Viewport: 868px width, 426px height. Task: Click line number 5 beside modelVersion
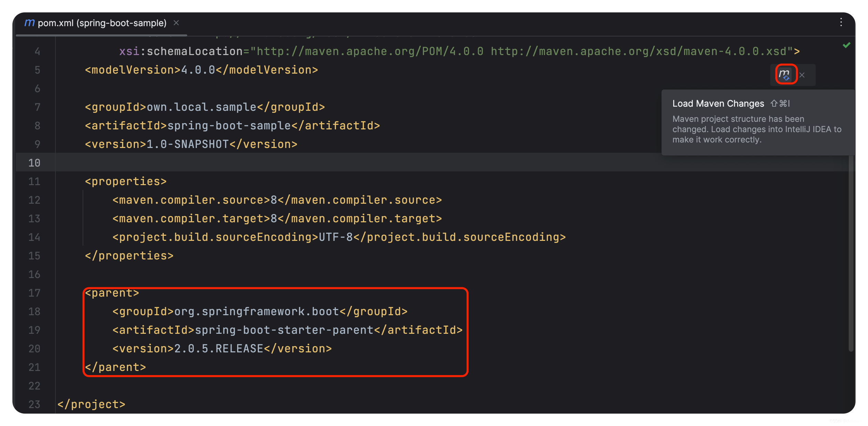38,70
